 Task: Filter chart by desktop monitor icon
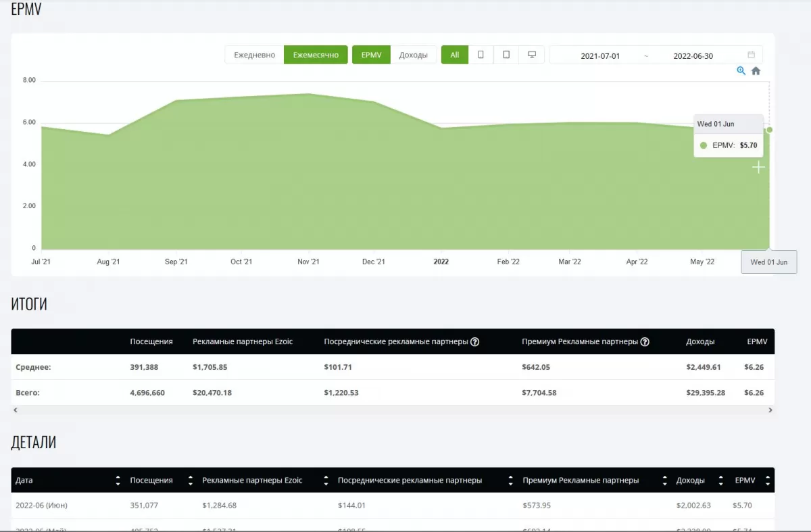[532, 55]
